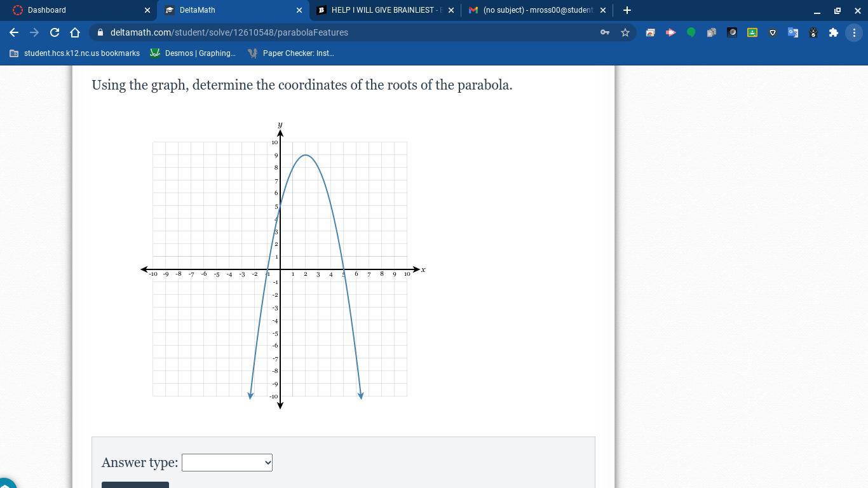
Task: Click the parabola root at x equals 5
Action: point(344,269)
